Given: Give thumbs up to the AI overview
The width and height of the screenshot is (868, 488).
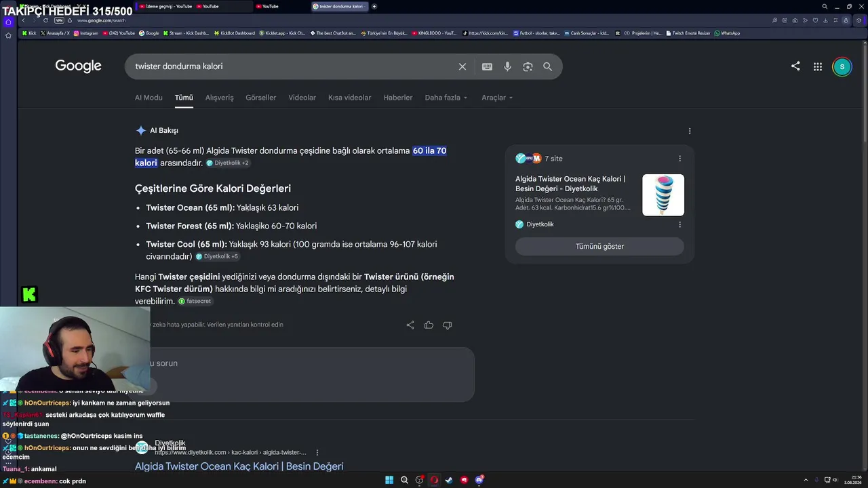Looking at the screenshot, I should coord(429,325).
